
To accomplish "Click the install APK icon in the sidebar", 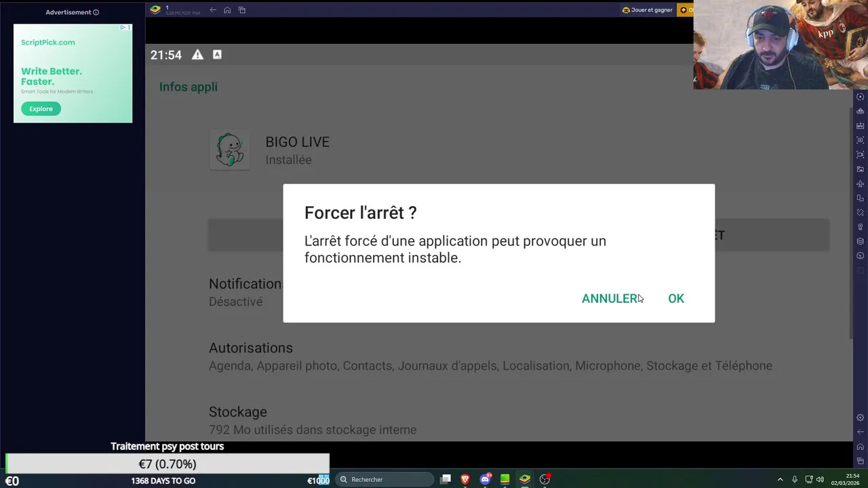I will tap(860, 111).
